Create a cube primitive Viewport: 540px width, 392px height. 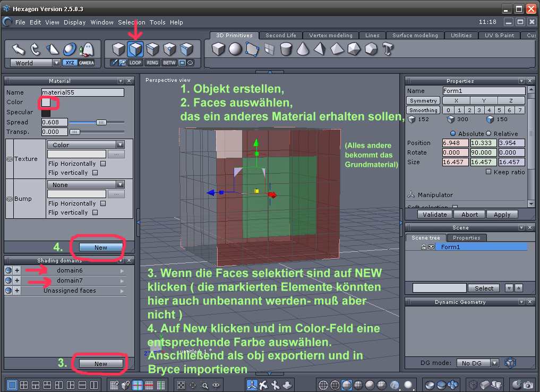218,49
